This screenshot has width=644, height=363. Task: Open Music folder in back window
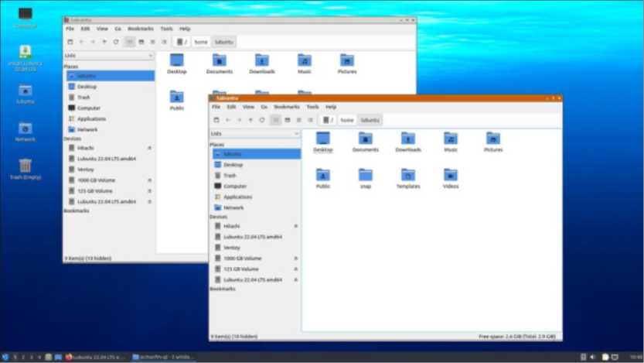click(x=305, y=63)
